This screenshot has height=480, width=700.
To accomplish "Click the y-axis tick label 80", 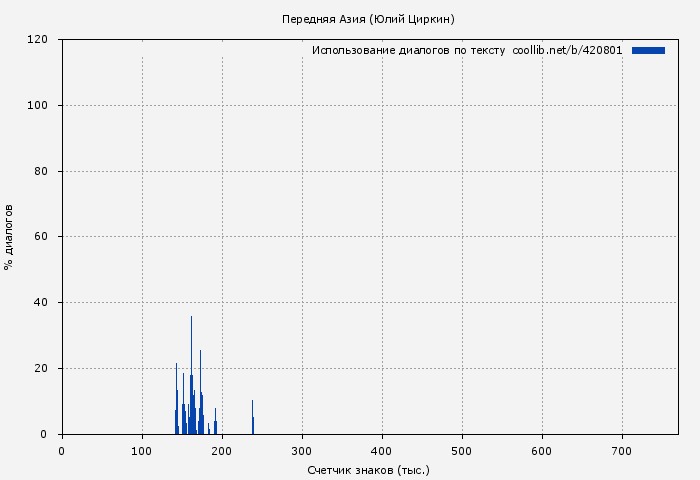I will tap(41, 171).
